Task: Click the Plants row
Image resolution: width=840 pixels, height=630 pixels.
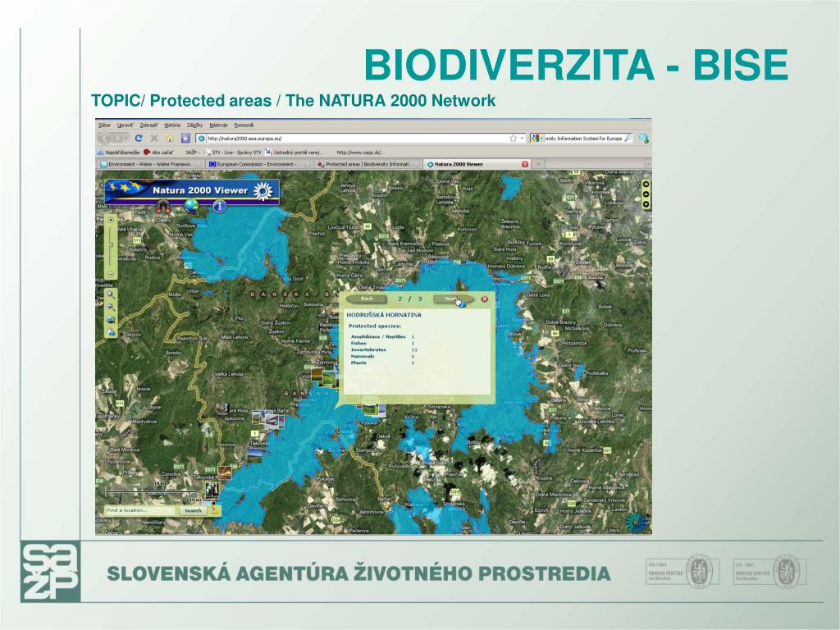Action: [382, 363]
